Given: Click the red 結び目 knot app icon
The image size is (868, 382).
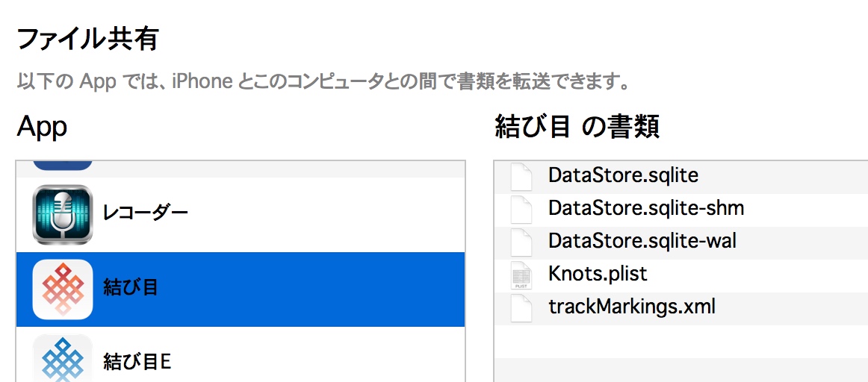Looking at the screenshot, I should pos(63,289).
